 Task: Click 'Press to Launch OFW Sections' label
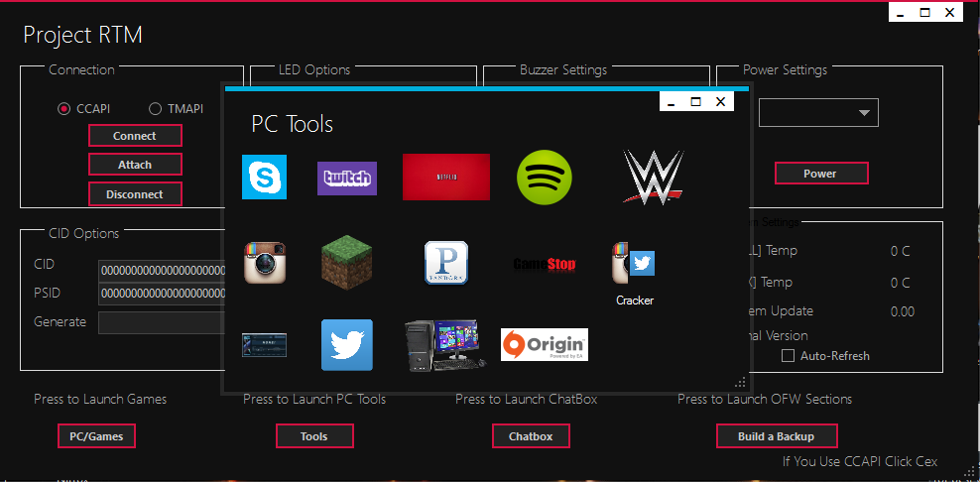click(x=765, y=399)
